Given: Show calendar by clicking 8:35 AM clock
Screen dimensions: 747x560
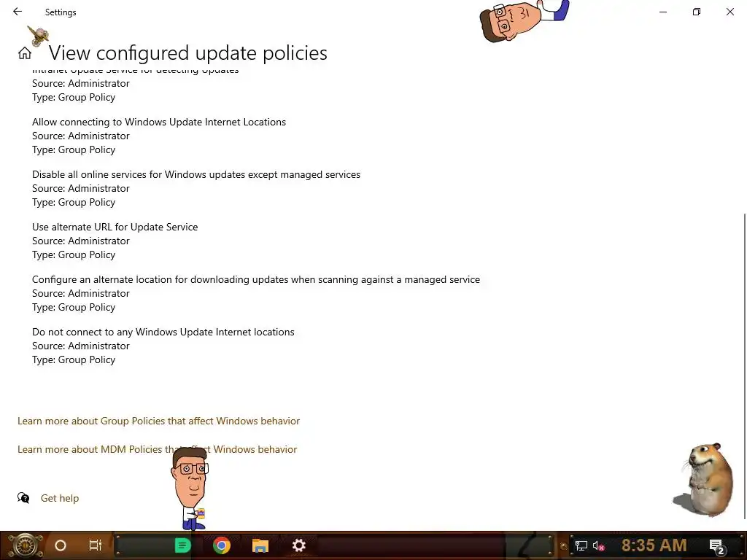Looking at the screenshot, I should coord(654,545).
